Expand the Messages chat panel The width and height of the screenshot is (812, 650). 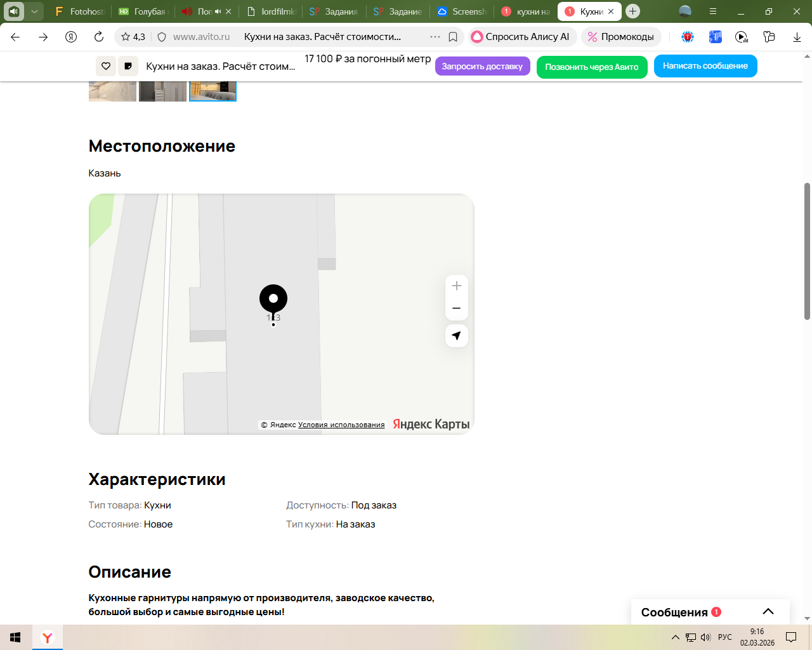coord(768,612)
